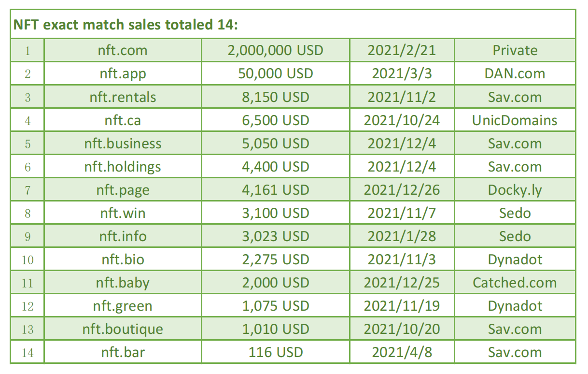The width and height of the screenshot is (588, 374).
Task: Select the Catched.com venue cell
Action: coord(515,282)
